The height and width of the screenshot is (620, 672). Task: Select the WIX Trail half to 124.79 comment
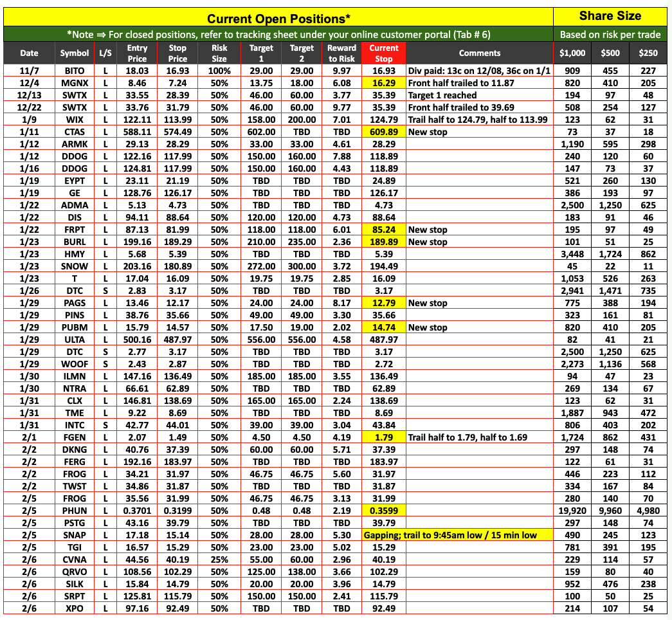[x=479, y=120]
